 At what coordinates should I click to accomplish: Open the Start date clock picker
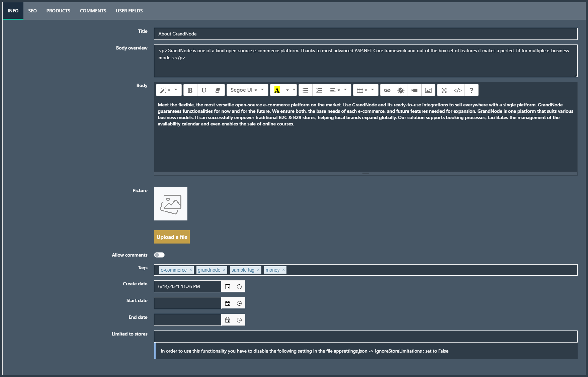[239, 303]
